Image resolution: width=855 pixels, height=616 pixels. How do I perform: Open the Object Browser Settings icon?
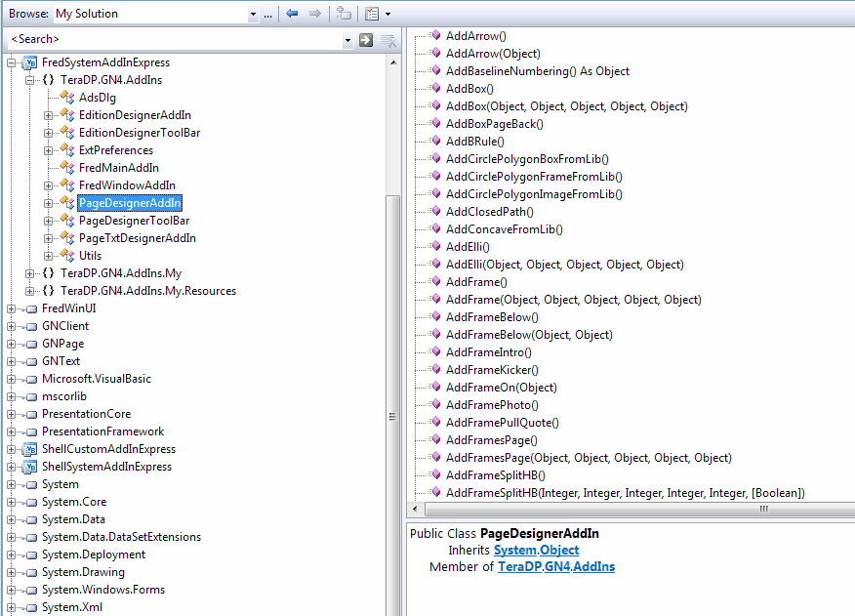[x=372, y=14]
